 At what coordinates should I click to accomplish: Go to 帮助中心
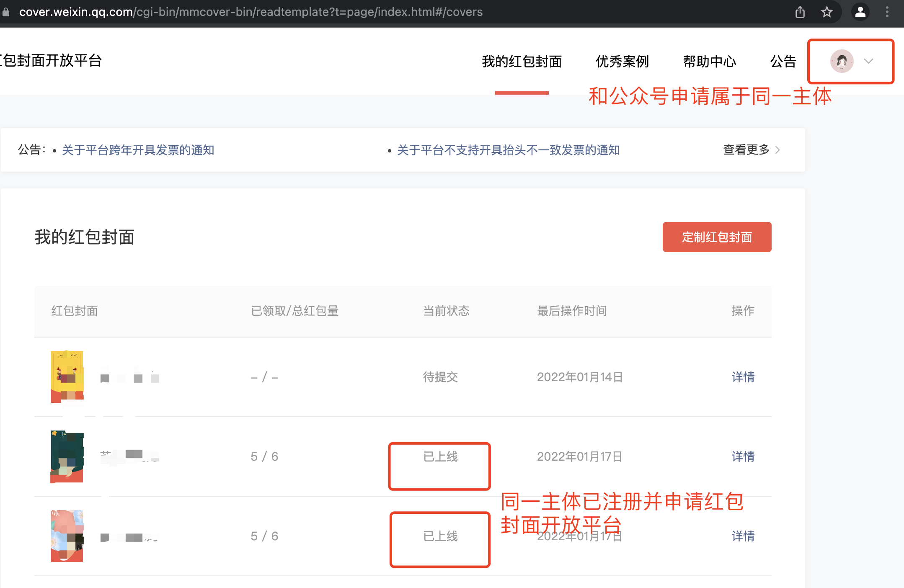pos(709,62)
